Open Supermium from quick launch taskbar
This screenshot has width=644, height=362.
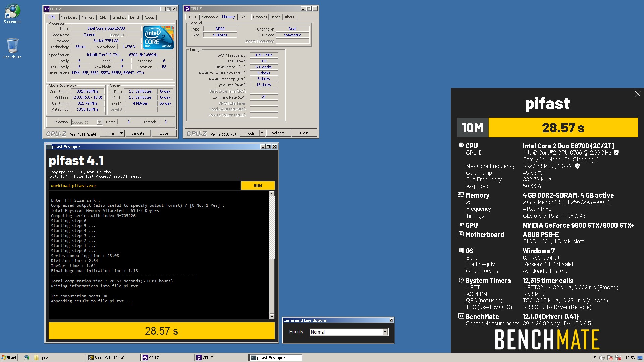click(26, 358)
